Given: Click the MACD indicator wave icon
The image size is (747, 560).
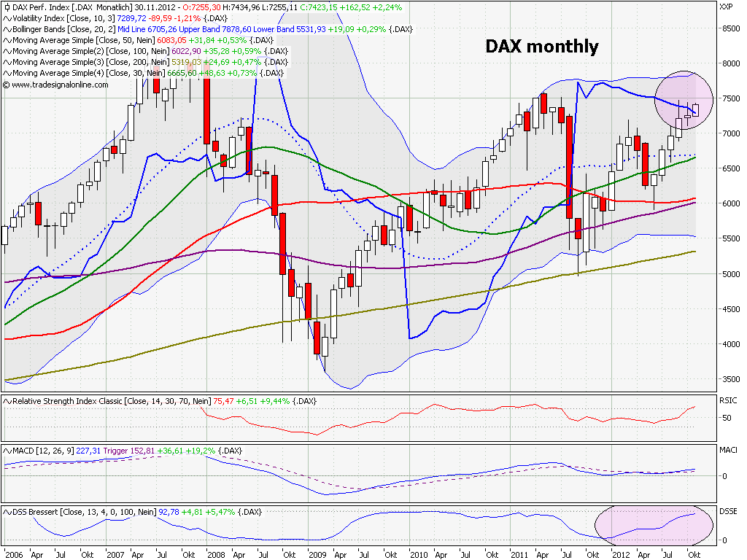Looking at the screenshot, I should 6,451.
